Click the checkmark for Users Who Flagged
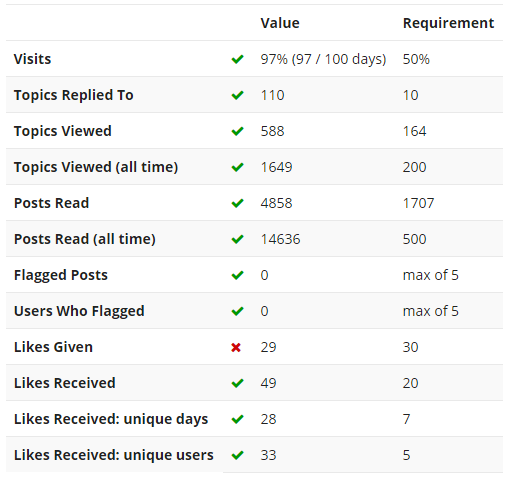This screenshot has width=510, height=477. [237, 311]
